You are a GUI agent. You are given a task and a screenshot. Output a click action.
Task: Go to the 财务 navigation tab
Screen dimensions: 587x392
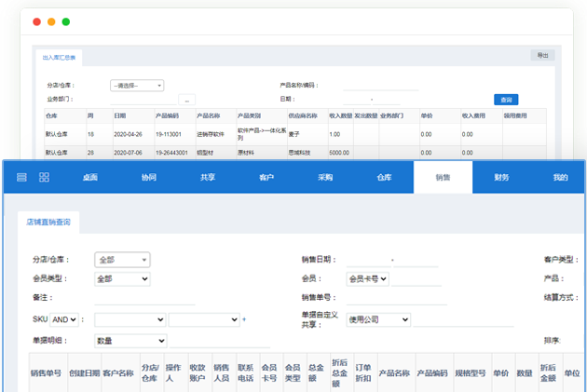[x=501, y=177]
